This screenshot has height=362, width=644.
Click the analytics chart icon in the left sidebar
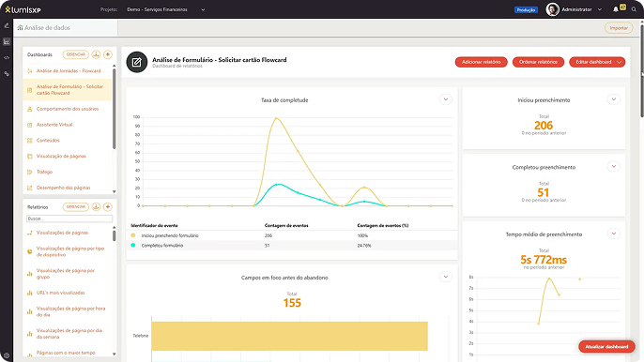pos(7,41)
